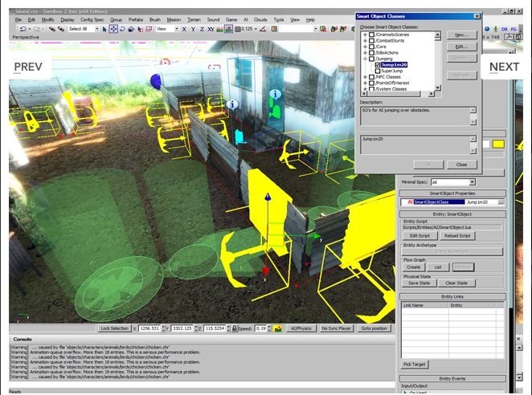Click the Pick Target button
532x395 pixels.
[x=414, y=364]
